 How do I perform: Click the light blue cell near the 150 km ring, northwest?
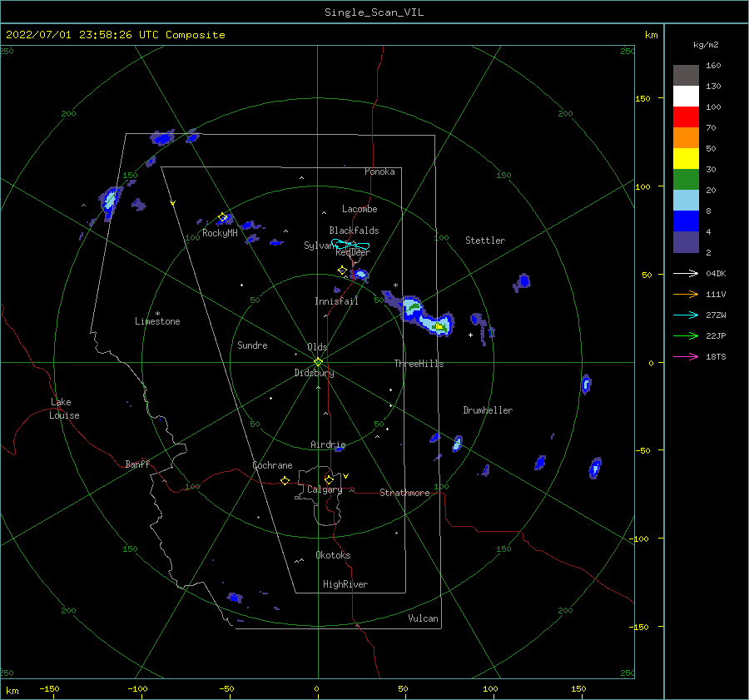coord(109,201)
